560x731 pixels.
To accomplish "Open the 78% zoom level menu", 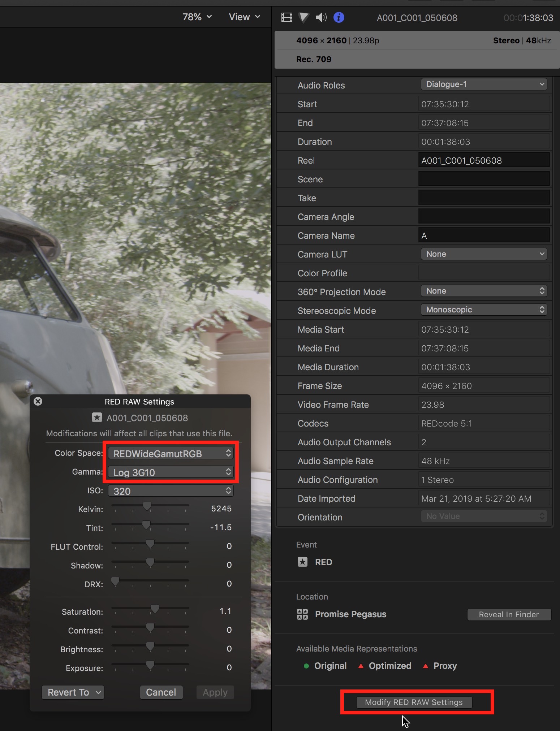I will [197, 17].
